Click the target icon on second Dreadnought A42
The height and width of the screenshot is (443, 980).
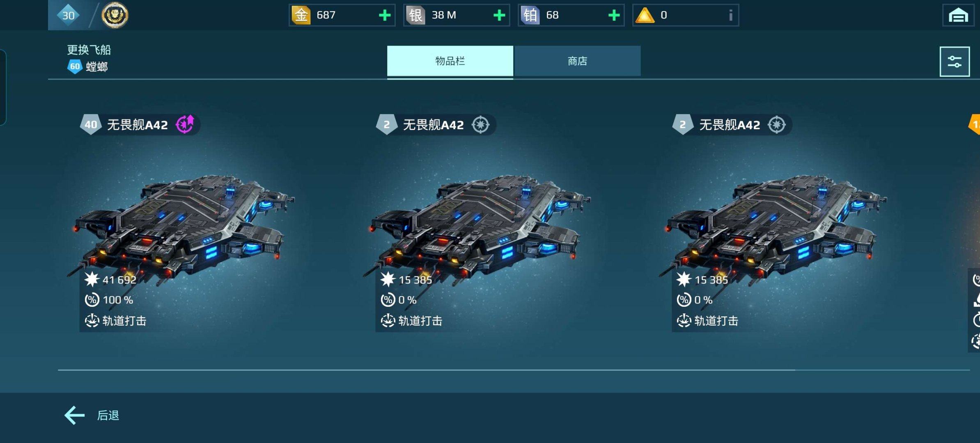click(x=480, y=125)
